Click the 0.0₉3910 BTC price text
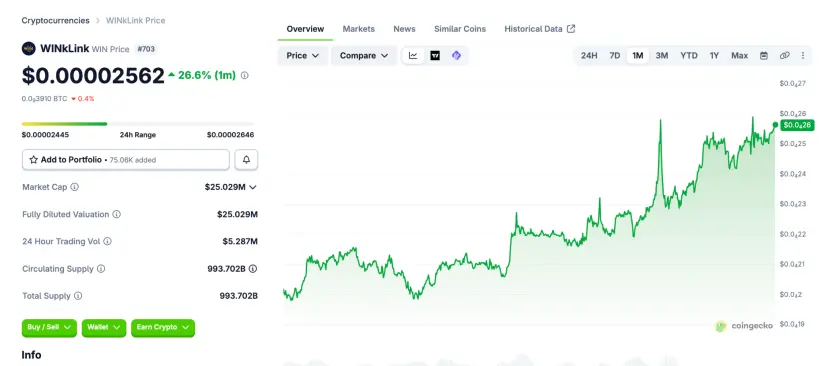This screenshot has height=366, width=824. [44, 99]
